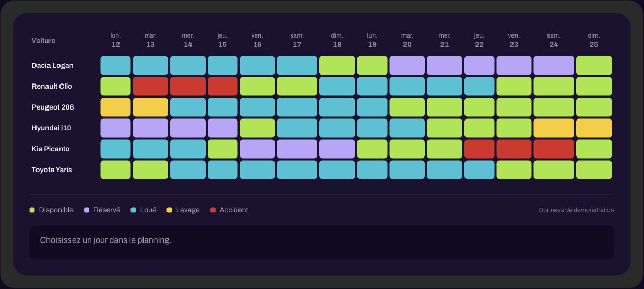The image size is (644, 289).
Task: Select Peugeot 208 washing cell on lun. 12
Action: coord(115,107)
